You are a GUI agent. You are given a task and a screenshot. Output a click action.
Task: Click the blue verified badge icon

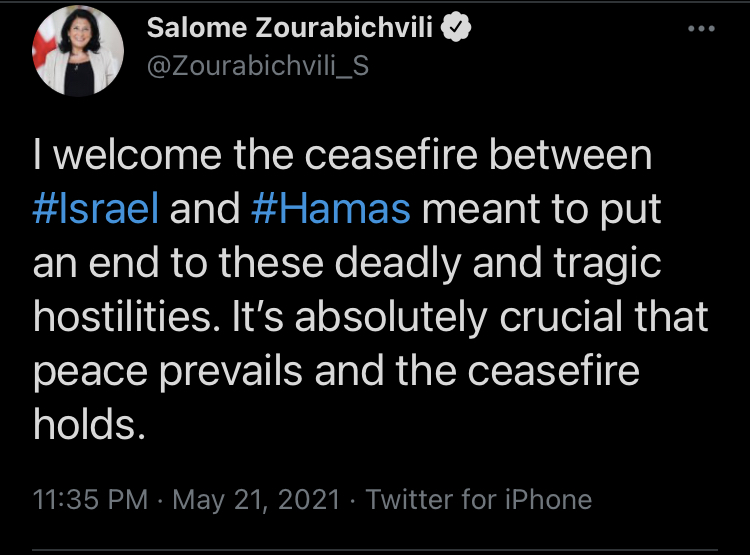coord(456,28)
